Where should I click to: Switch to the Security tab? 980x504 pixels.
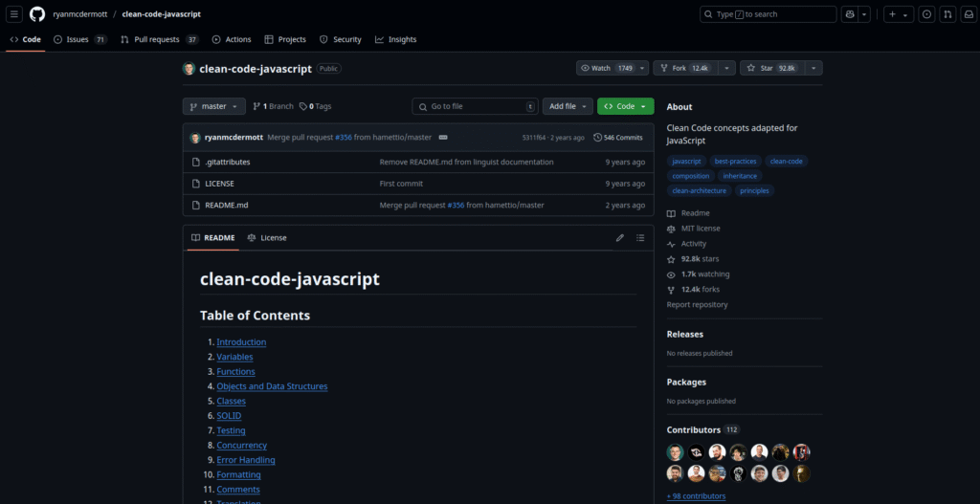pyautogui.click(x=341, y=39)
